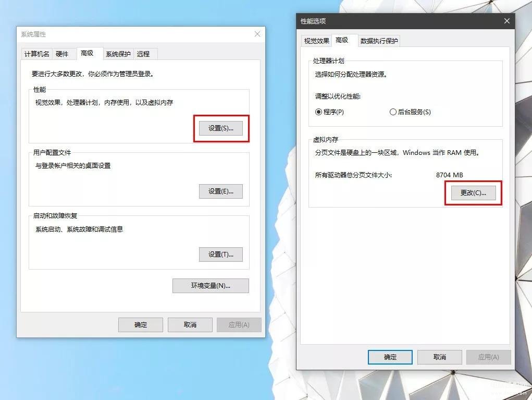Click 设置(E) for 用户配置文件
This screenshot has width=532, height=400.
tap(221, 191)
